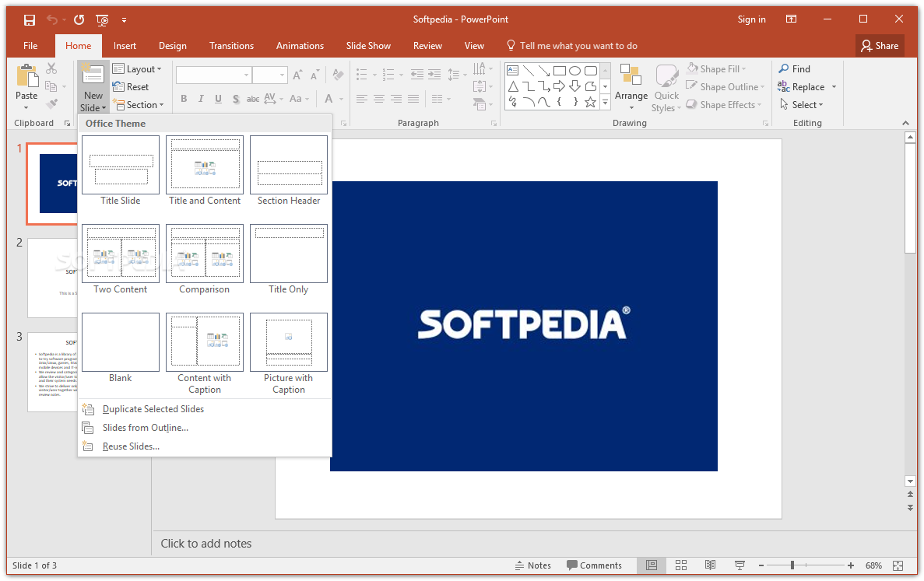The image size is (924, 581).
Task: Toggle Bold formatting
Action: (x=184, y=99)
